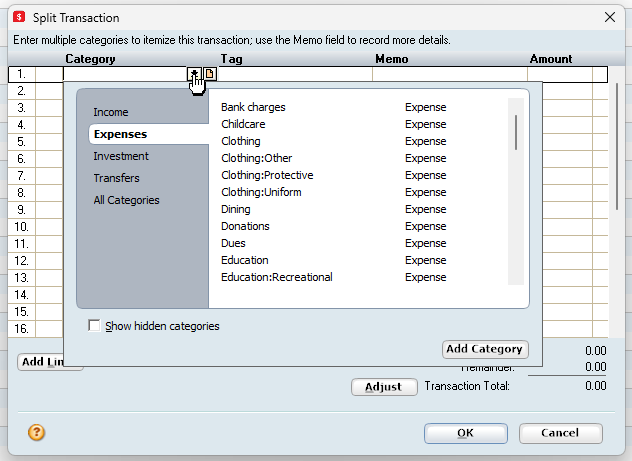This screenshot has width=632, height=461.
Task: Click the Quicken app icon in title bar
Action: 19,17
